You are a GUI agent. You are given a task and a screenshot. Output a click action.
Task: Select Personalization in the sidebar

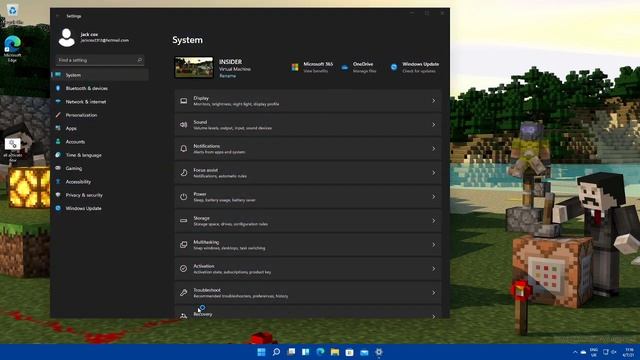click(x=100, y=115)
